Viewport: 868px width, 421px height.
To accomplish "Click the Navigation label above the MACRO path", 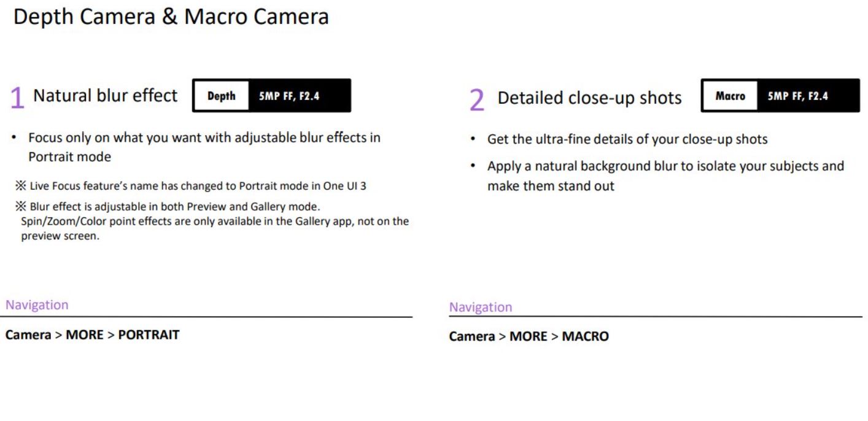I will (480, 307).
